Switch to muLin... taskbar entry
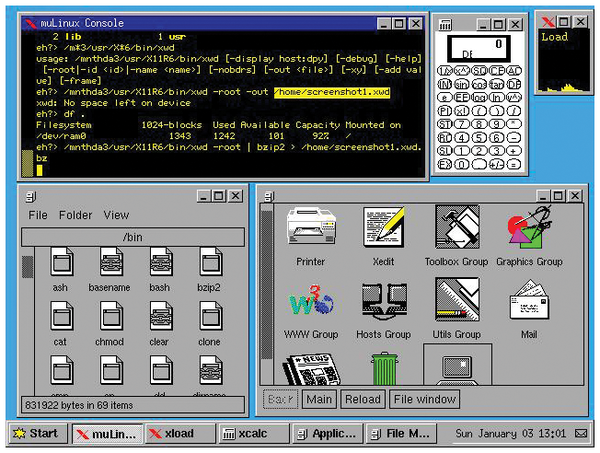This screenshot has height=453, width=600. point(108,434)
